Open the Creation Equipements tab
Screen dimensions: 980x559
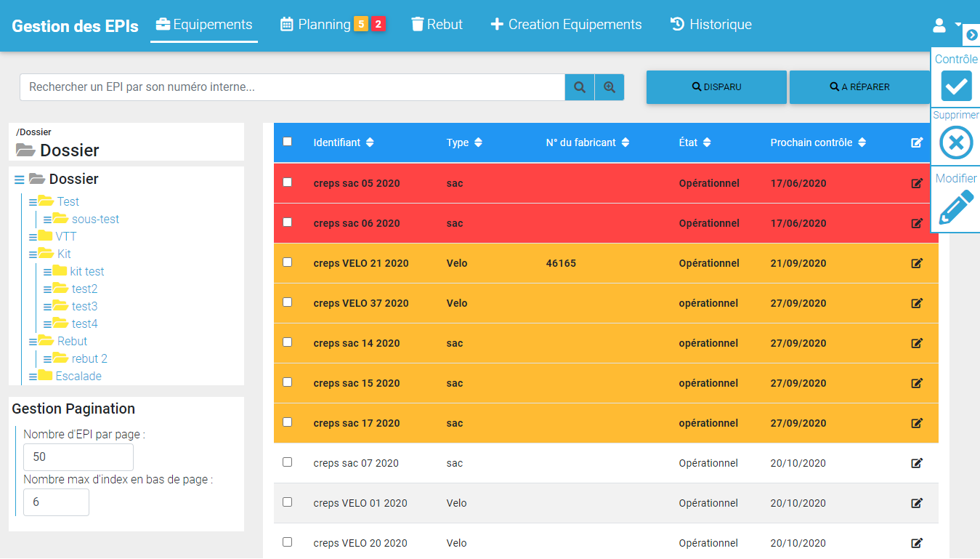point(566,25)
